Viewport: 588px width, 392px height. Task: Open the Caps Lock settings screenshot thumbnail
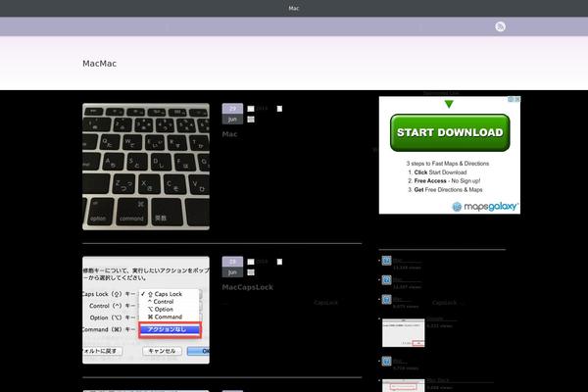pos(146,310)
